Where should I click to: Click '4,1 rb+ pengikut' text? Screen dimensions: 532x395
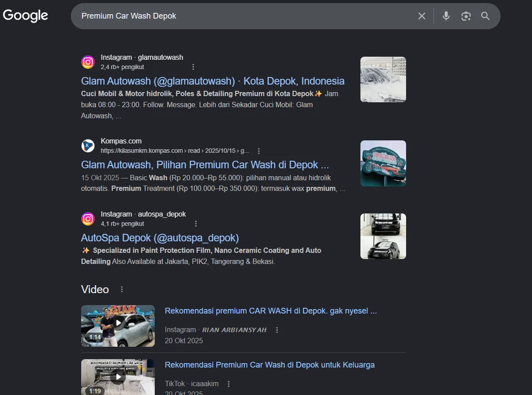[x=122, y=224]
